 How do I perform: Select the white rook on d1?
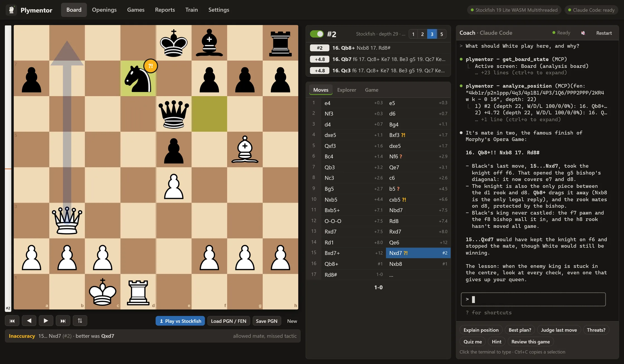(x=138, y=292)
